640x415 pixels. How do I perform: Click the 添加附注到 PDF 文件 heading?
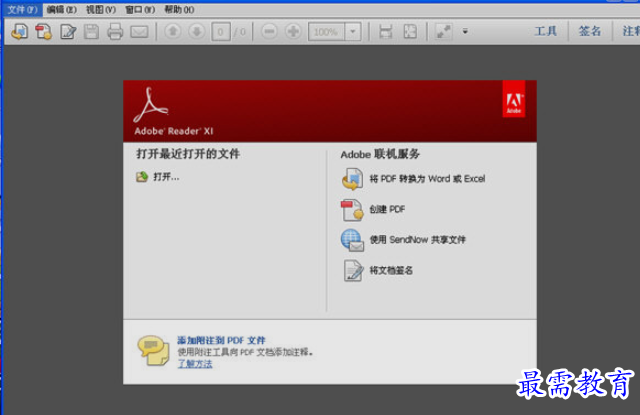coord(221,340)
